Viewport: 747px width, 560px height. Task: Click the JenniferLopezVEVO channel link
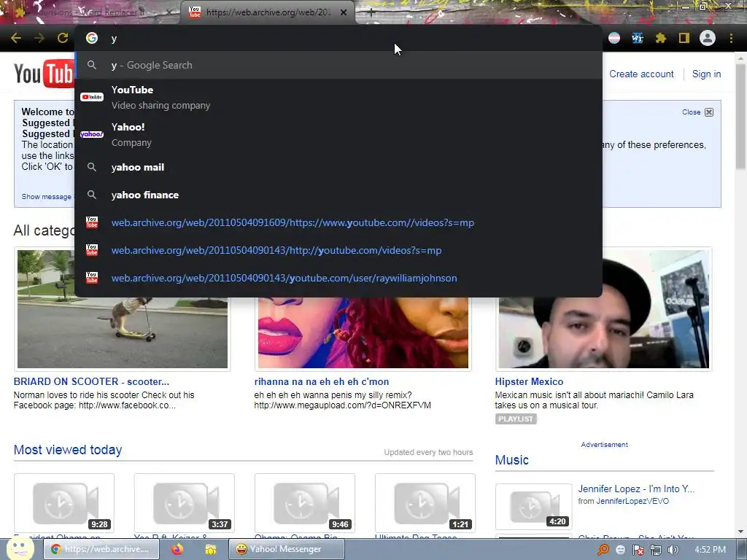[632, 501]
